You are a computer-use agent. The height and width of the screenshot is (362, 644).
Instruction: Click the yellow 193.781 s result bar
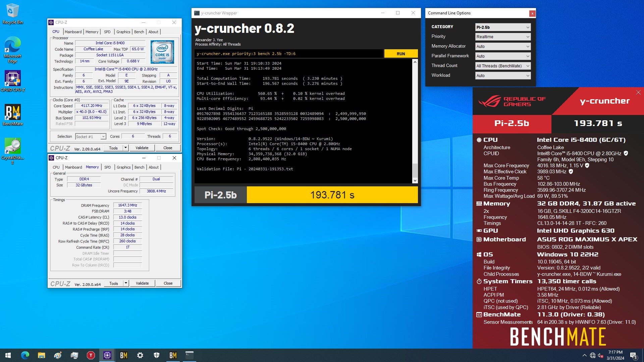[332, 195]
